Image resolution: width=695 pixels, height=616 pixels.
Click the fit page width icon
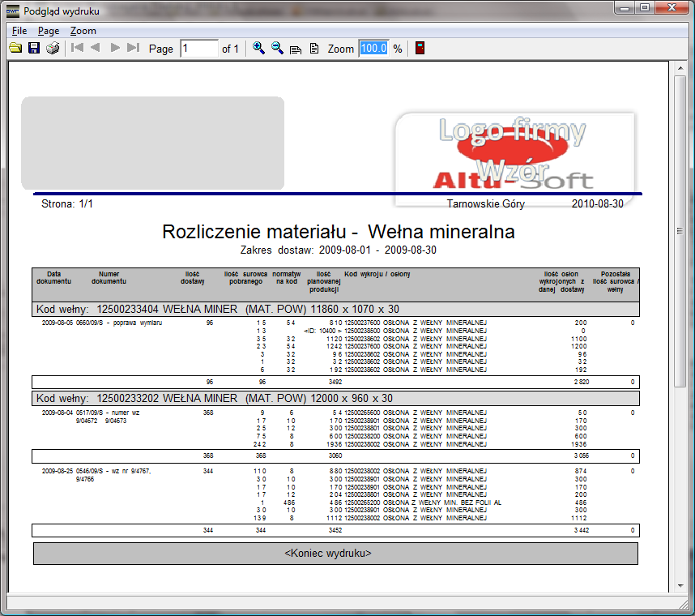coord(296,49)
